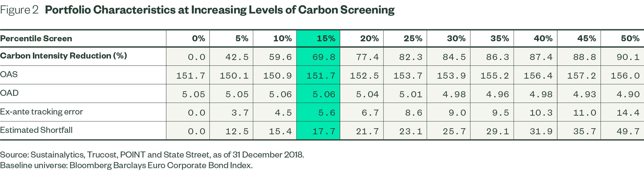644x171 pixels.
Task: Select the Ex-ante tracking error row label
Action: click(x=42, y=112)
